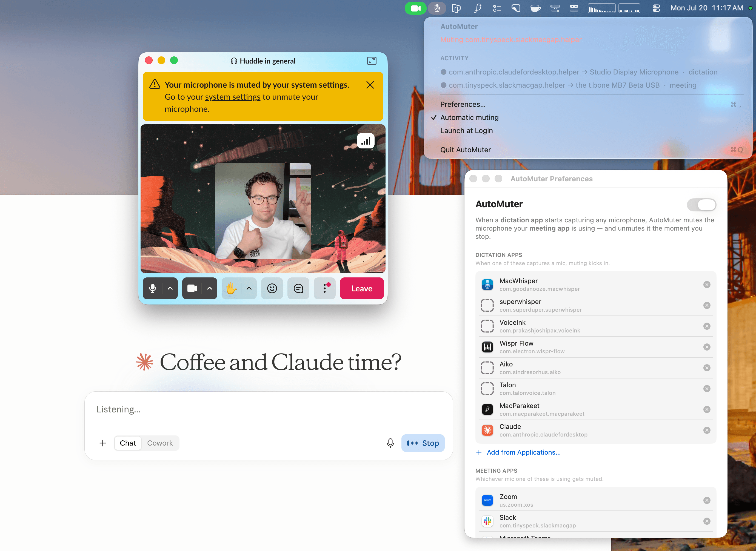Select the Wispr Flow app icon
Viewport: 756px width, 551px height.
pos(487,347)
